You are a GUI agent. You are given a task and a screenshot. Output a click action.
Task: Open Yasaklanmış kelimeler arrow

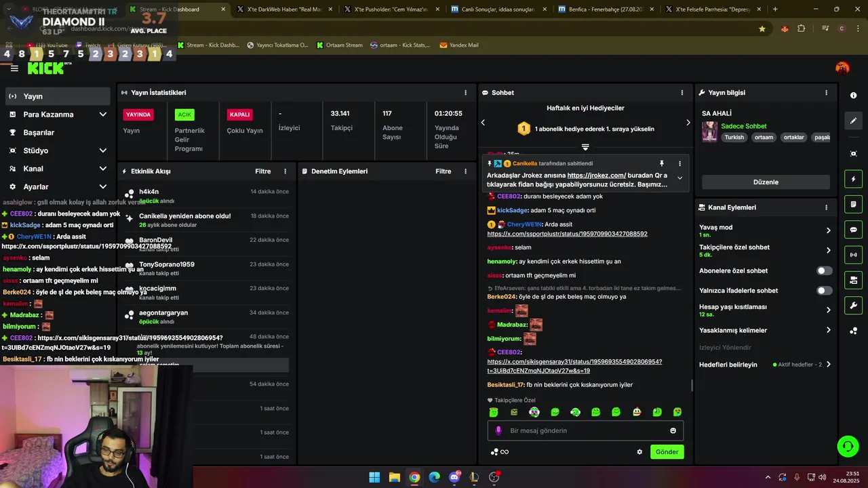[x=828, y=330]
